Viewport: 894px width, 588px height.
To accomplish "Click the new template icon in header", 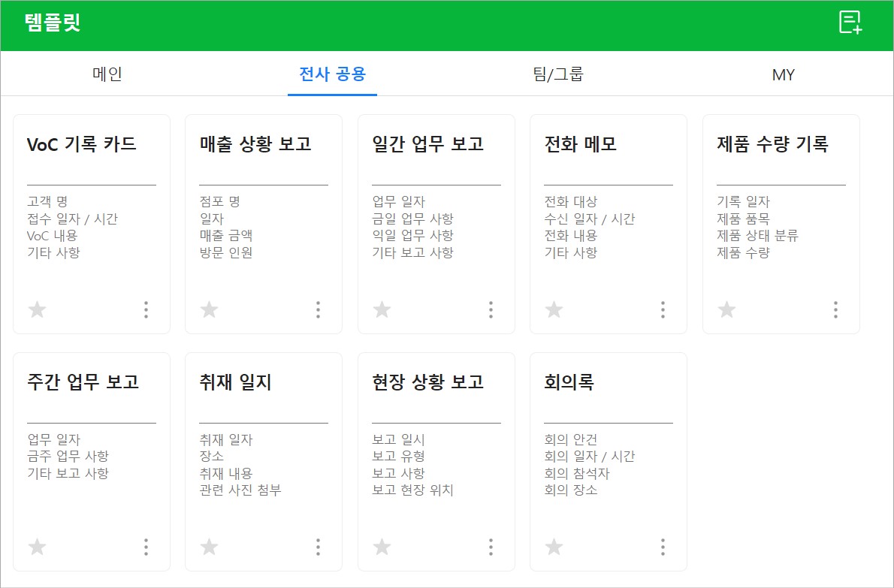I will pos(850,23).
